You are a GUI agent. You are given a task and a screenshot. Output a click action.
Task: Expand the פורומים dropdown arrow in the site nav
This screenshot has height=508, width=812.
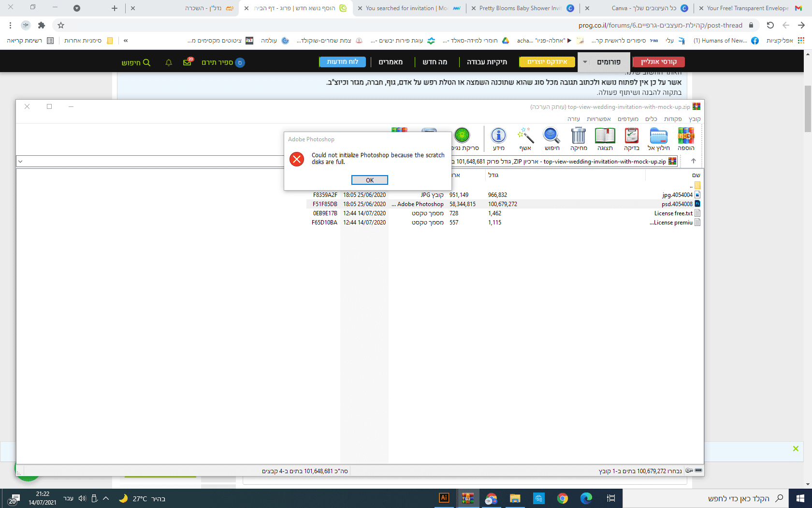[x=585, y=62]
